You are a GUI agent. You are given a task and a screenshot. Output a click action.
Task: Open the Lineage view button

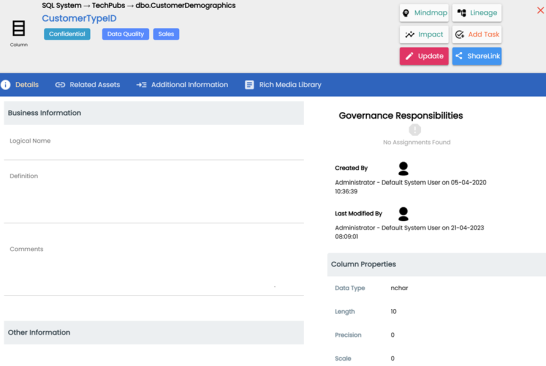[x=477, y=13]
